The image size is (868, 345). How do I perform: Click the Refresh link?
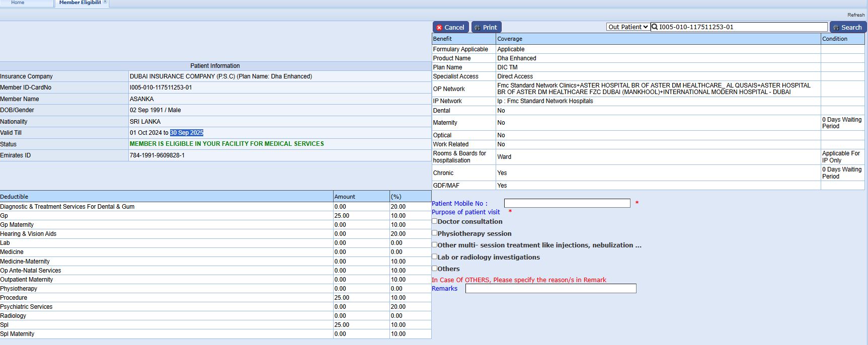click(x=856, y=15)
